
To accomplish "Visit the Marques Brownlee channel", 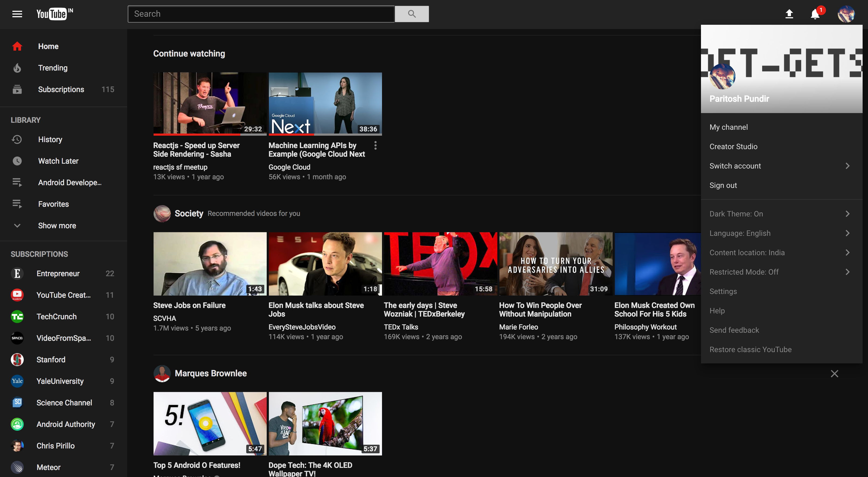I will pos(211,373).
